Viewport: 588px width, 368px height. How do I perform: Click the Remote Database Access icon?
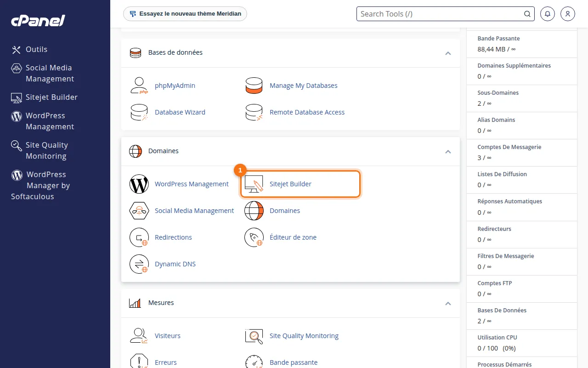click(254, 112)
